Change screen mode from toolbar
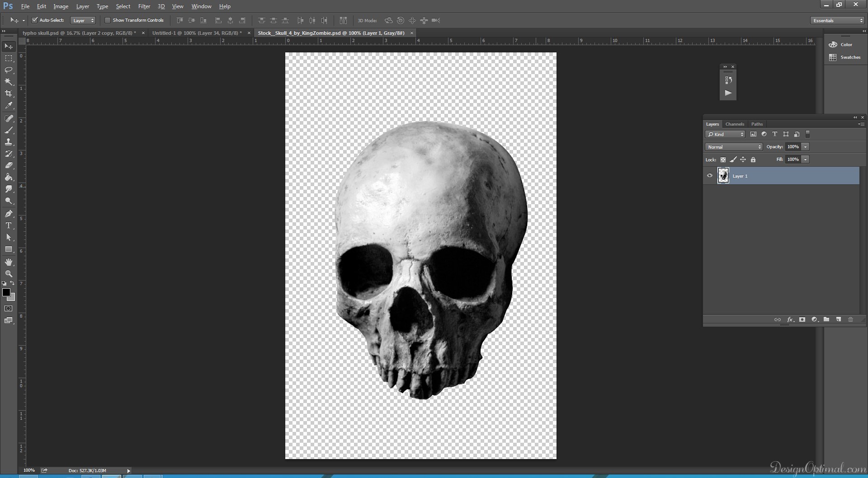This screenshot has width=868, height=478. coord(9,320)
